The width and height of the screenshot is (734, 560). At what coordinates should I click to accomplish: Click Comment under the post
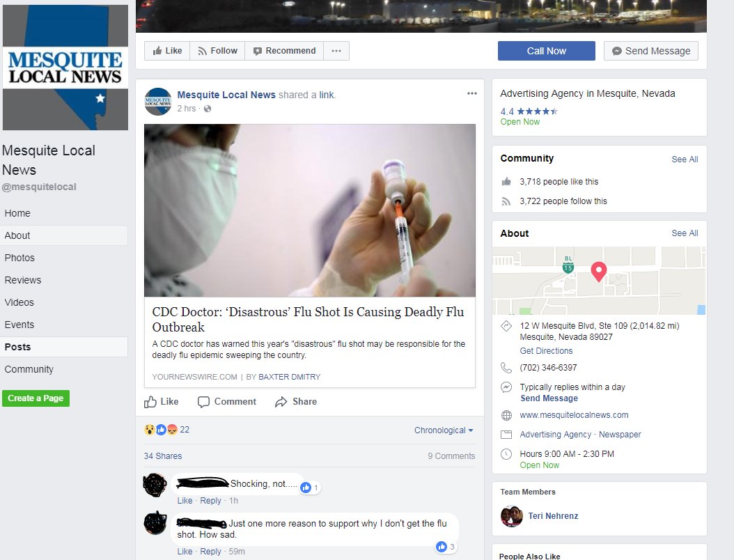(x=227, y=402)
